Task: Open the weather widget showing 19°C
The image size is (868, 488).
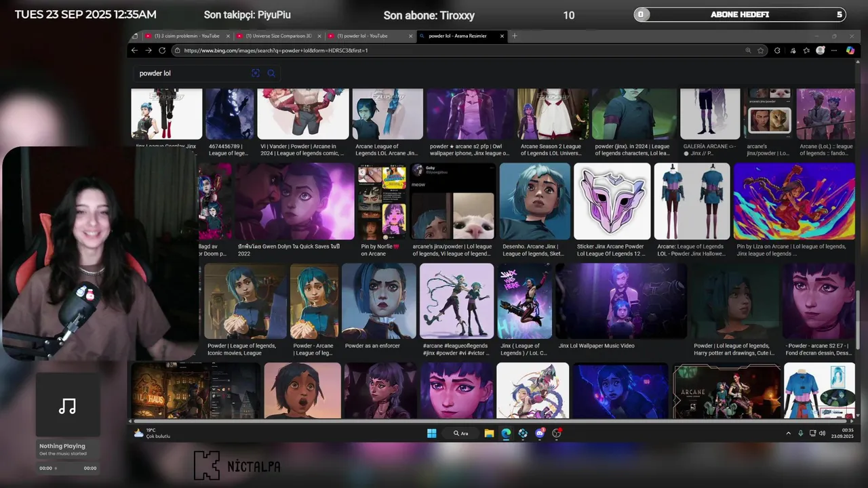Action: click(x=152, y=433)
